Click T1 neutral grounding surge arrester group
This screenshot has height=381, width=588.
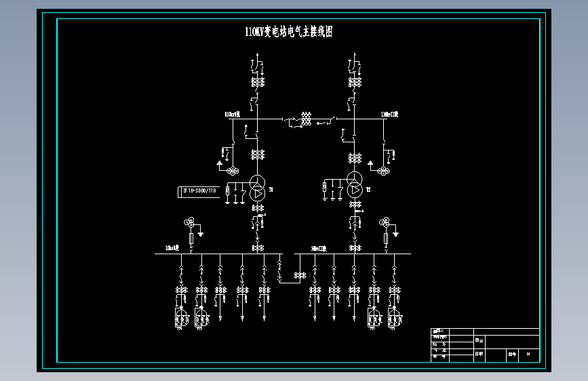click(x=235, y=193)
